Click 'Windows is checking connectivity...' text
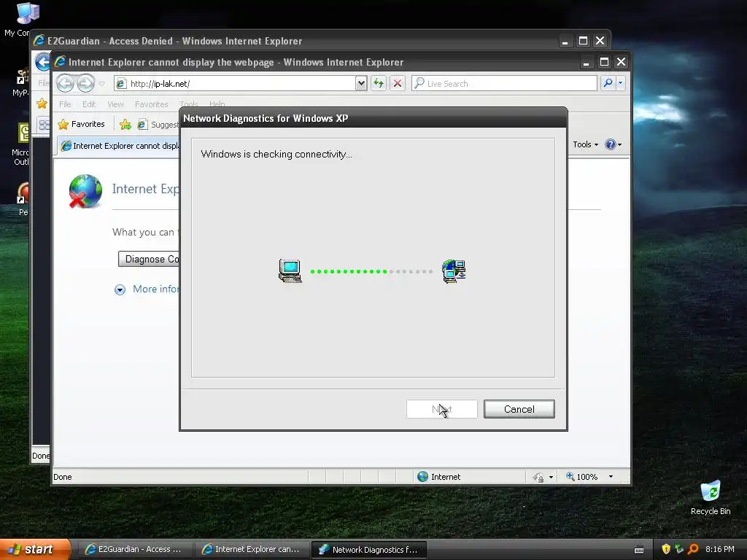 276,155
